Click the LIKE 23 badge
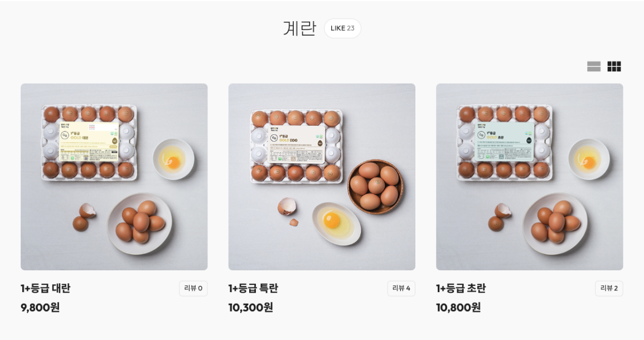Image resolution: width=644 pixels, height=340 pixels. pos(342,28)
